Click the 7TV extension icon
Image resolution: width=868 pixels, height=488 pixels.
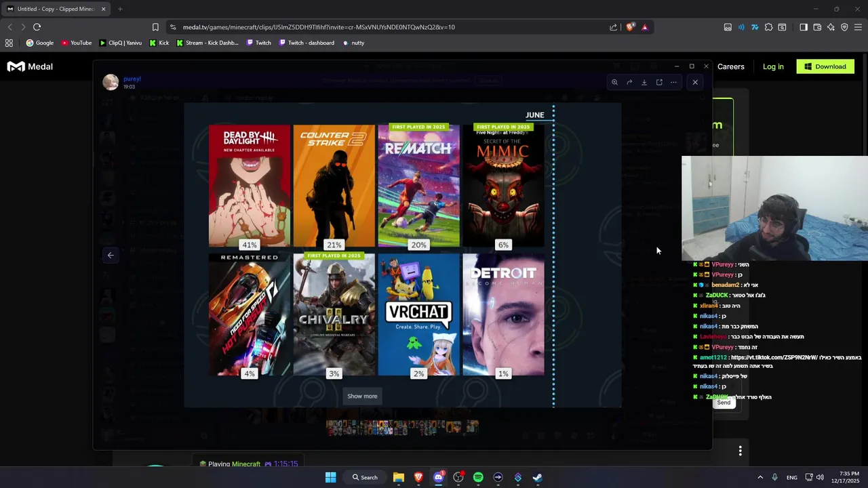click(x=755, y=27)
